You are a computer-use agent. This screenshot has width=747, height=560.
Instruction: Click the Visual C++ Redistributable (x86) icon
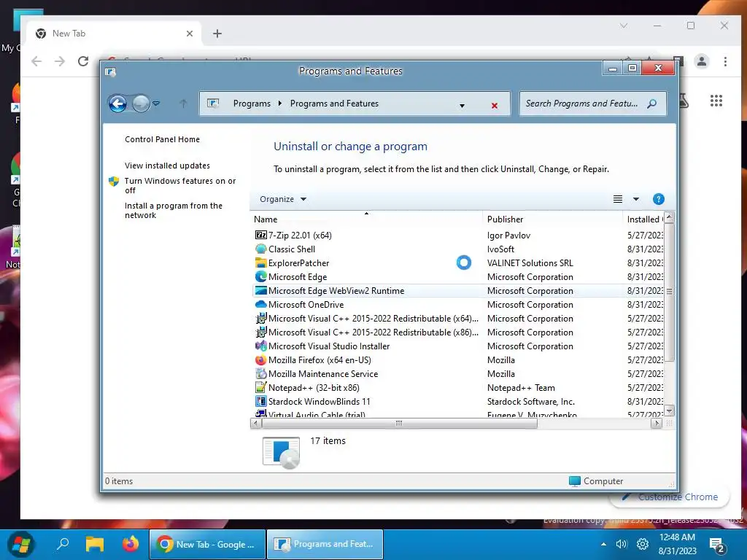pos(260,332)
